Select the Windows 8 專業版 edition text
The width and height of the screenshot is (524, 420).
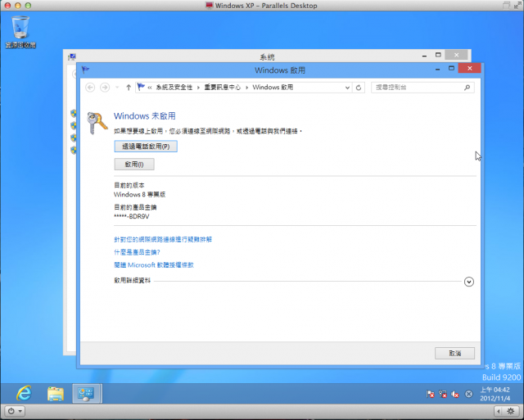(x=140, y=195)
